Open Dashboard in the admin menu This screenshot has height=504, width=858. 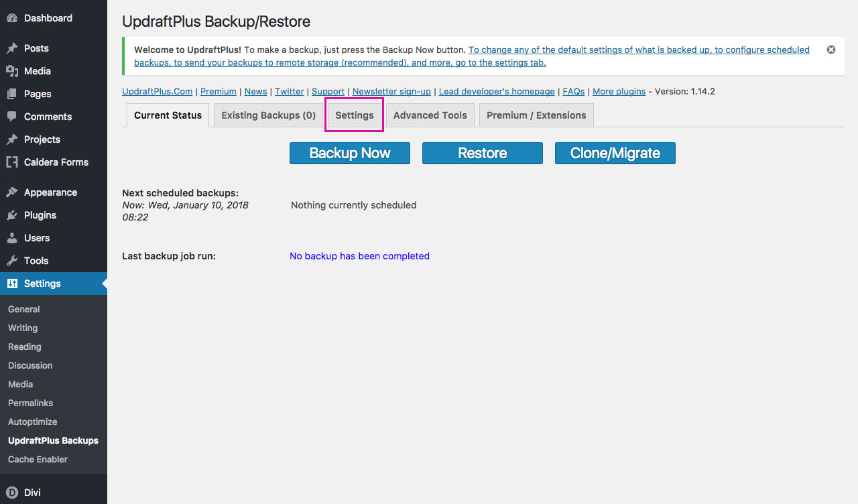pos(48,18)
